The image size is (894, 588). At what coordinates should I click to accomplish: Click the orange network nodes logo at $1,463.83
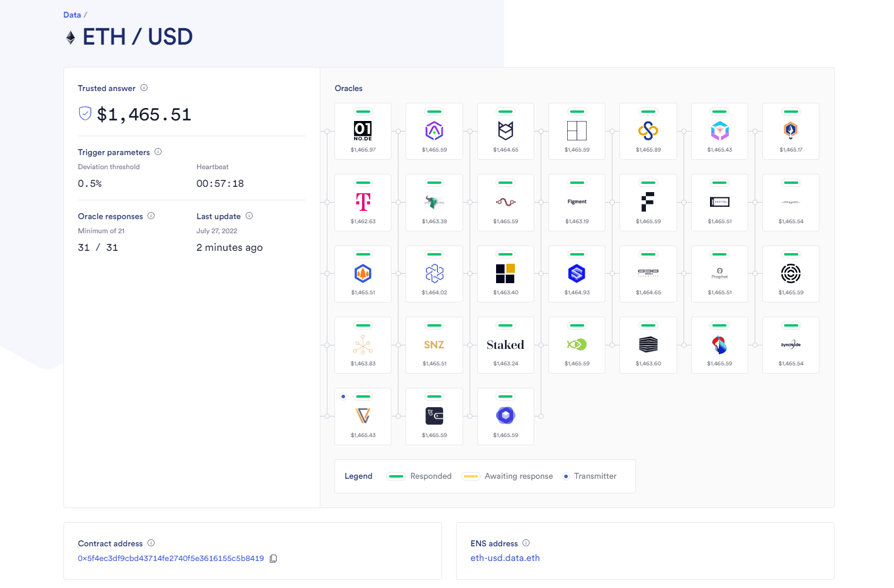click(x=363, y=345)
